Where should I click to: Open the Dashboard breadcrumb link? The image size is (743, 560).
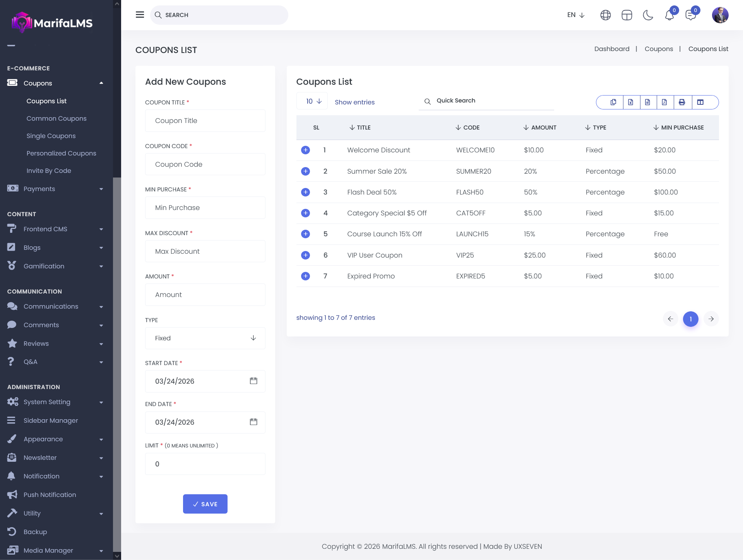612,49
